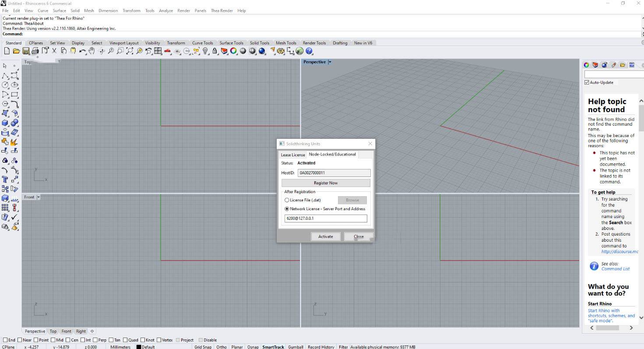Image resolution: width=644 pixels, height=349 pixels.
Task: Select the Polygon tool in left sidebar
Action: pos(5,104)
